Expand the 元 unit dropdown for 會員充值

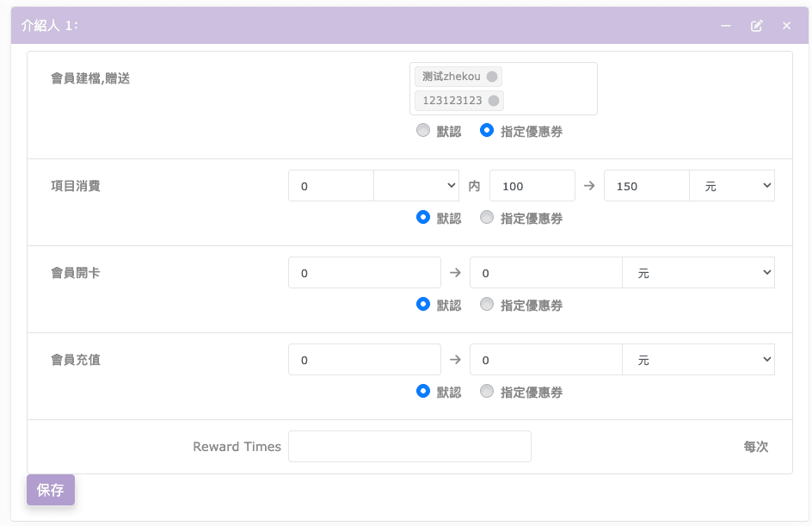coord(698,360)
